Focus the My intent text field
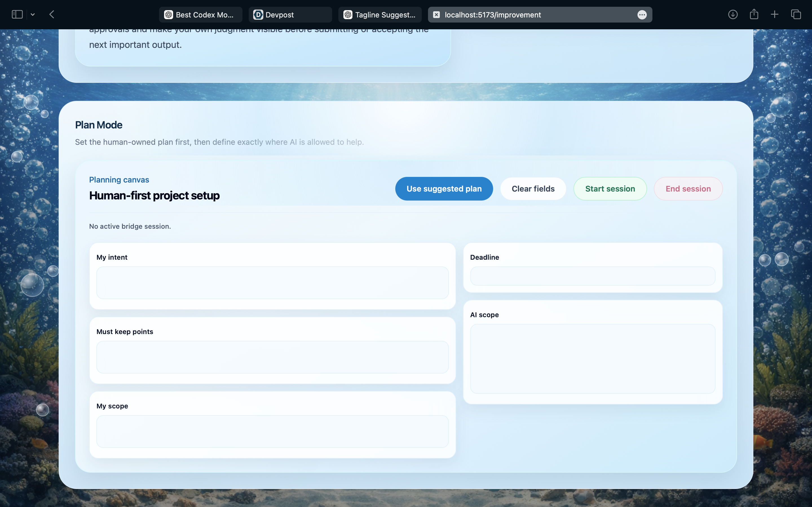 click(x=272, y=283)
